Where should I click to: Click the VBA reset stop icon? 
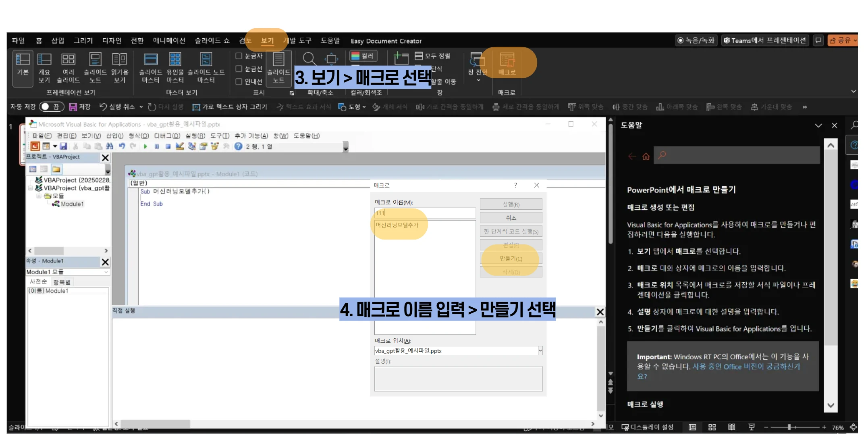(x=168, y=146)
